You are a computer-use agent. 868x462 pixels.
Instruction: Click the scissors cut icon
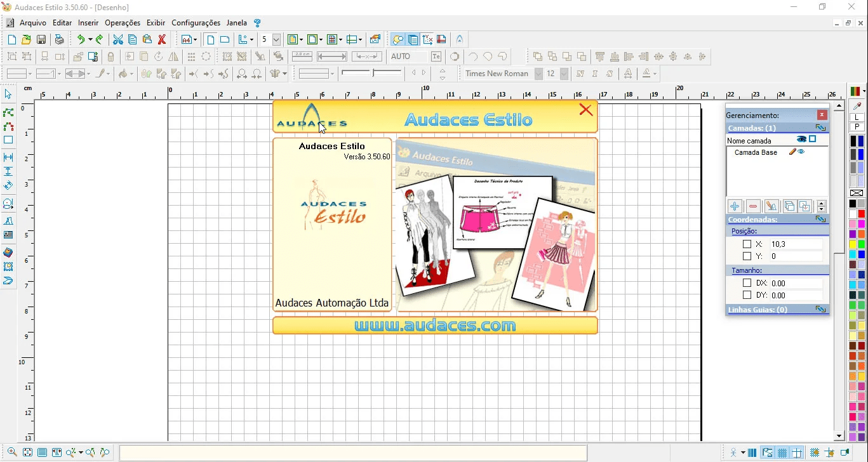pyautogui.click(x=118, y=39)
